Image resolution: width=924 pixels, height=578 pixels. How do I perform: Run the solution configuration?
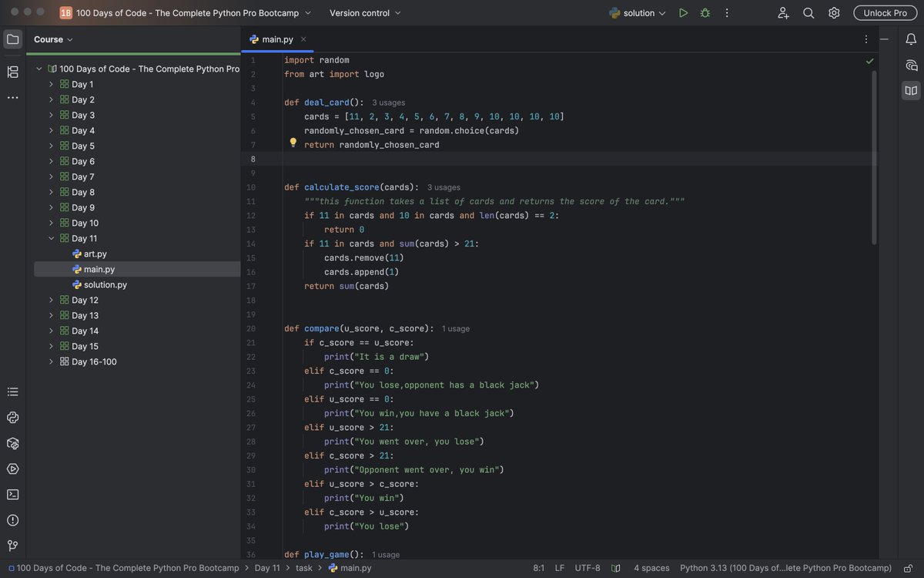click(x=683, y=13)
